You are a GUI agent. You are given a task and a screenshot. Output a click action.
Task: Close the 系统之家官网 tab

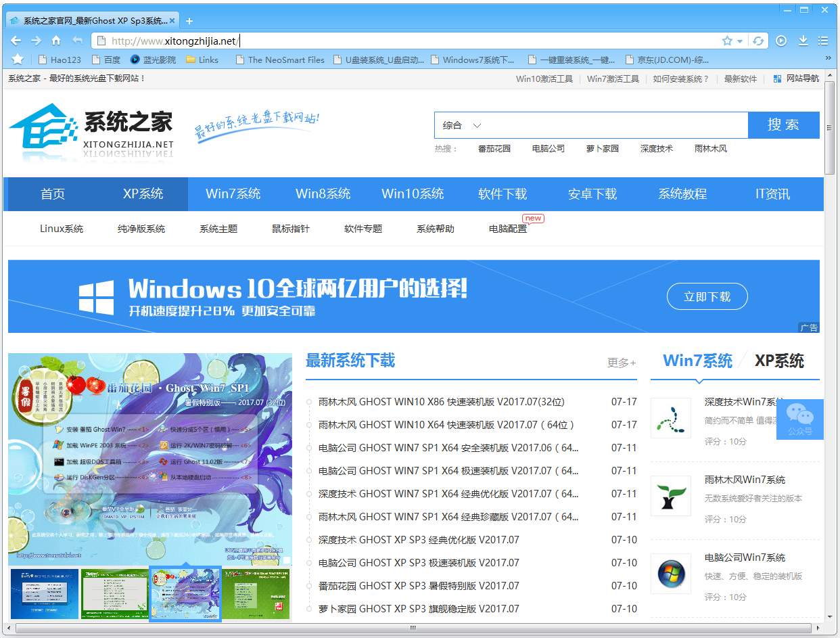[172, 21]
